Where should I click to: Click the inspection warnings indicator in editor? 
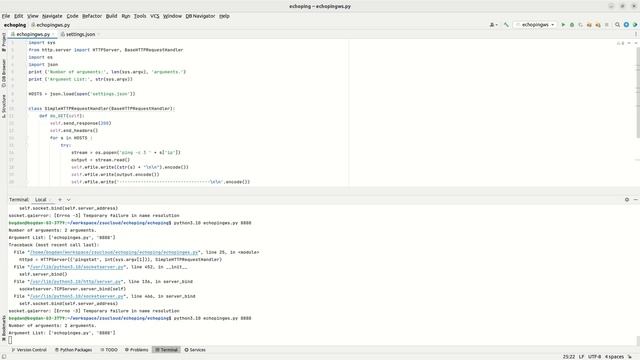(x=620, y=43)
